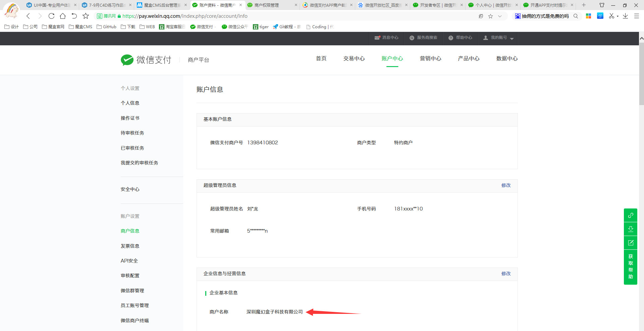The height and width of the screenshot is (331, 644).
Task: Click the skin shirt icon in title bar
Action: tap(602, 5)
